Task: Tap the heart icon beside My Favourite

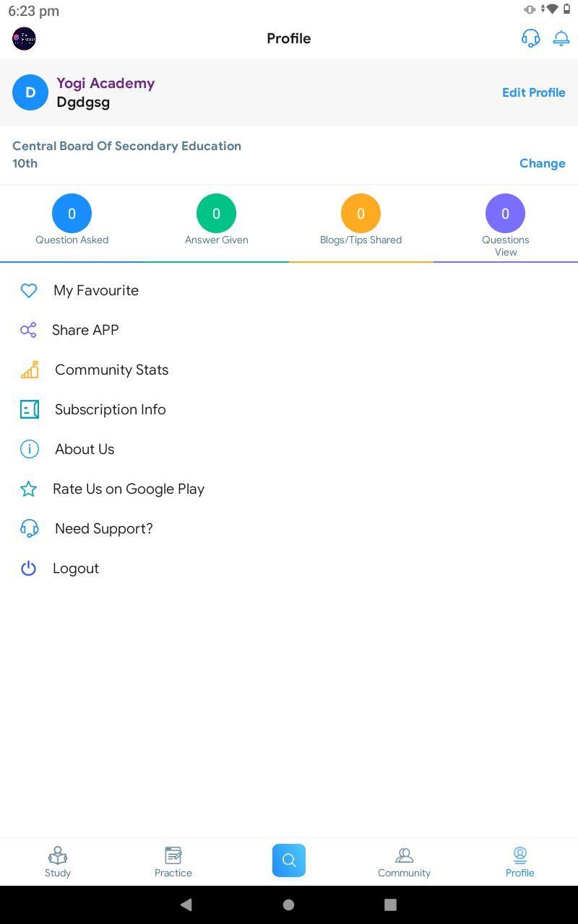Action: coord(29,290)
